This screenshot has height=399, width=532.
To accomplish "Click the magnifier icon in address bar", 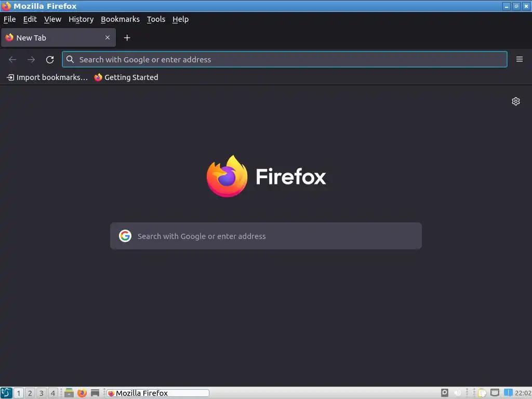I will pyautogui.click(x=70, y=59).
